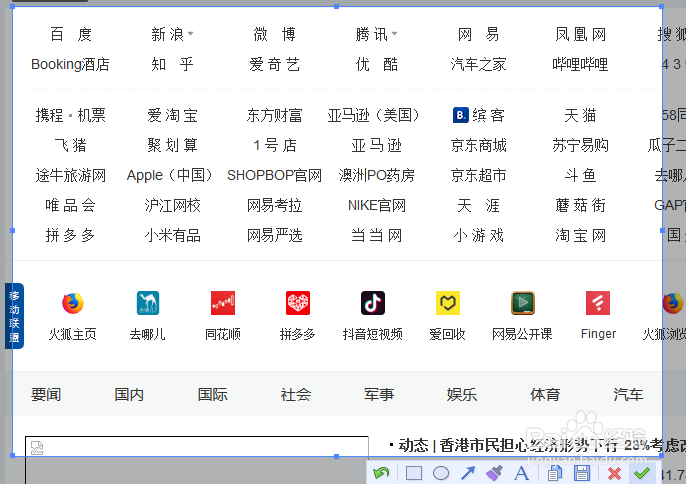The height and width of the screenshot is (484, 686).
Task: Open the 亚马逊（美国）link
Action: [373, 116]
